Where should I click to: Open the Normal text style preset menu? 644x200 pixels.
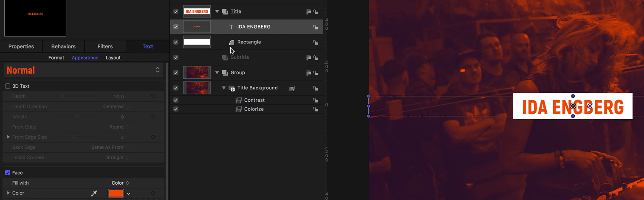coord(84,70)
